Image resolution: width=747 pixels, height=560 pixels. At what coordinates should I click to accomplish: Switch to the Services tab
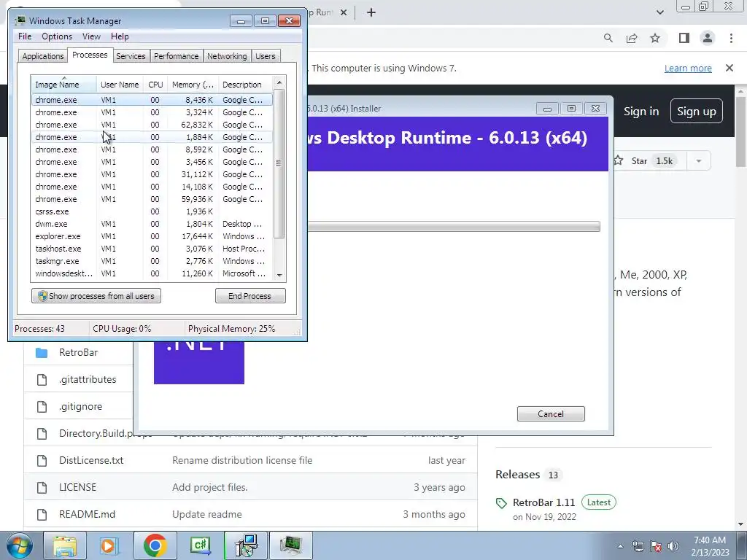pyautogui.click(x=131, y=56)
